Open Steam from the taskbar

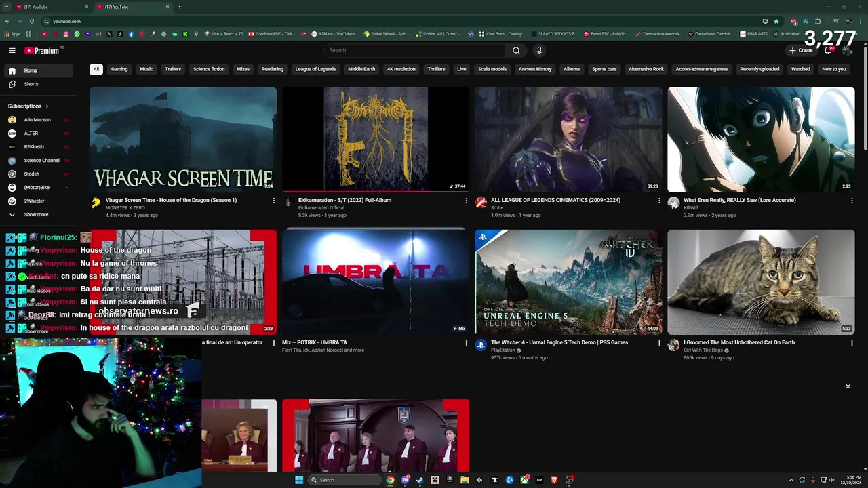(420, 480)
